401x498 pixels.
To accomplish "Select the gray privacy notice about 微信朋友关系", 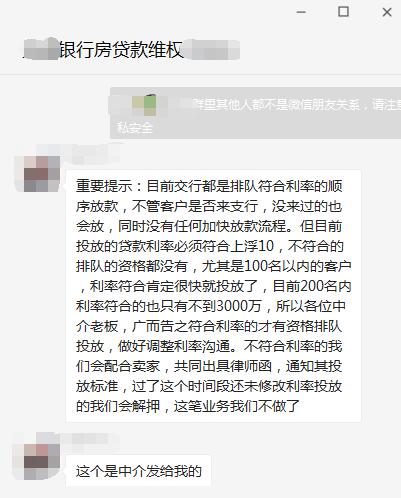I will coord(255,113).
